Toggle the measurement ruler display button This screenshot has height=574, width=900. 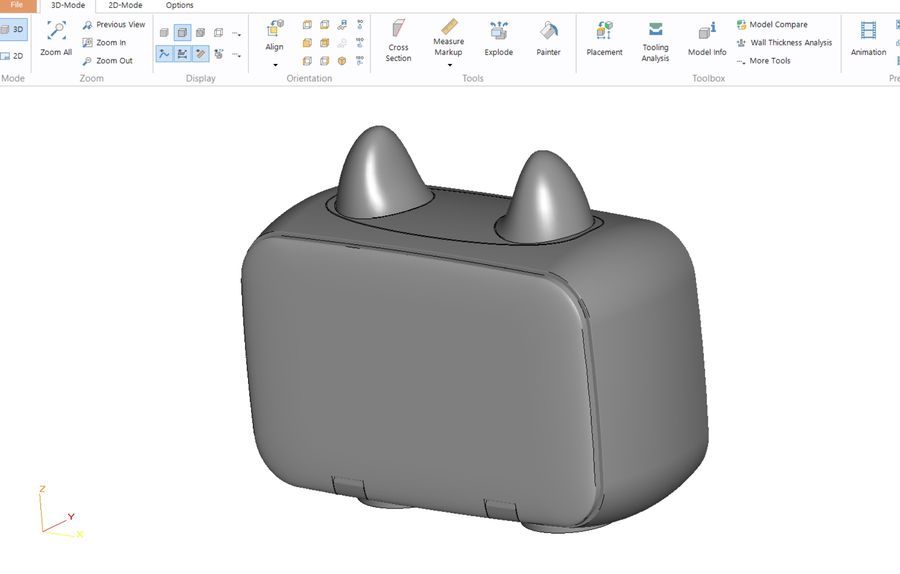(200, 54)
